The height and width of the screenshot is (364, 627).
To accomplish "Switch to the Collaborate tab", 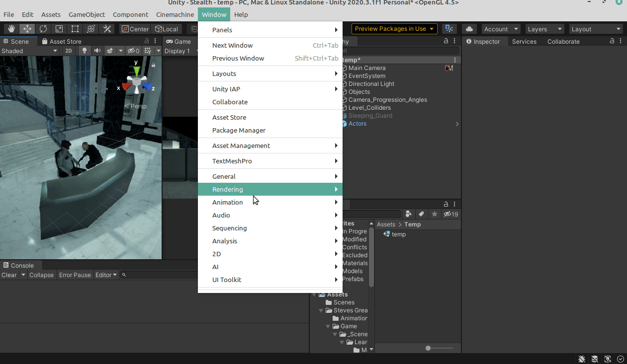I will click(563, 41).
